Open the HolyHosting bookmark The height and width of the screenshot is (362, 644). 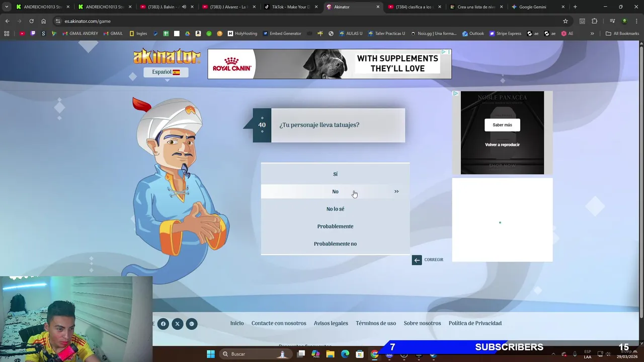click(243, 34)
